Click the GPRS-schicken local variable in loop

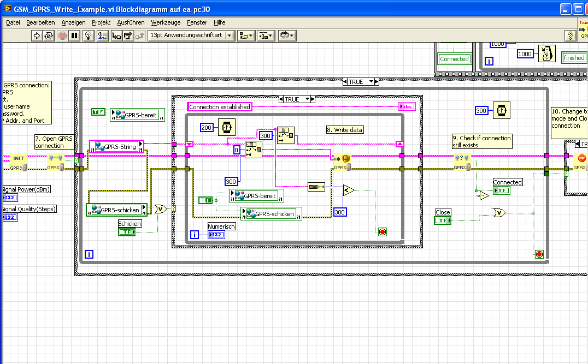point(272,213)
